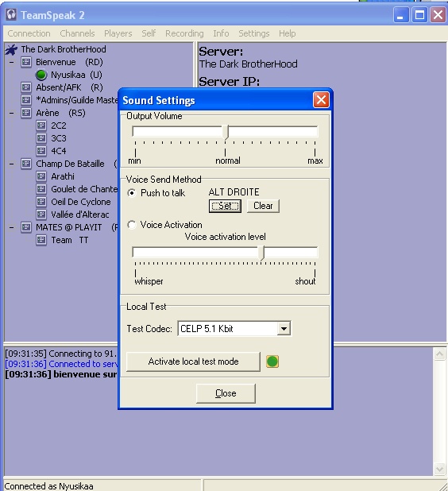448x491 pixels.
Task: Select the Vallée d'Alterac channel name
Action: point(80,215)
